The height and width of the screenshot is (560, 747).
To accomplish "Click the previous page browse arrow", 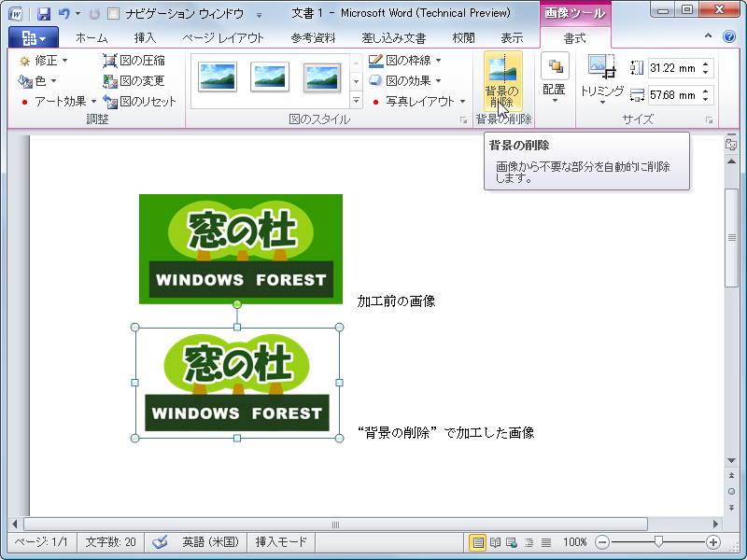I will coord(731,476).
